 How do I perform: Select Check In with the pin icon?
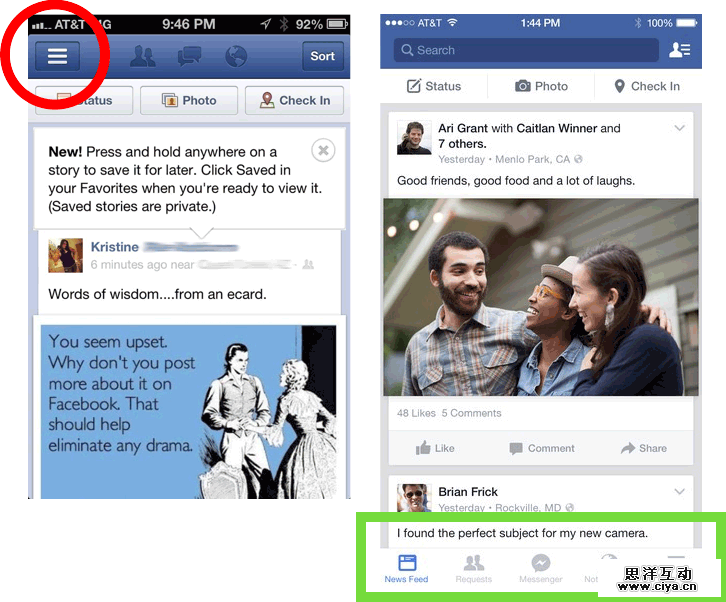[647, 86]
